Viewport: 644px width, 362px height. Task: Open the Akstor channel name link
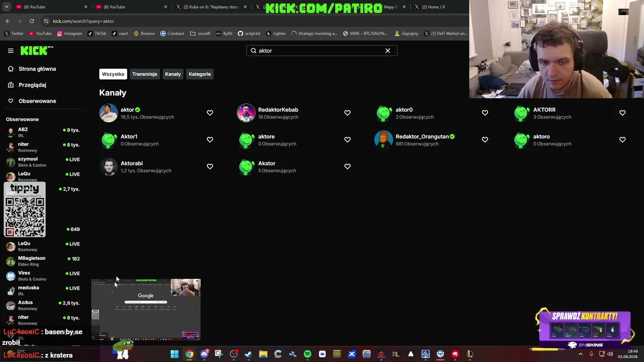point(267,163)
